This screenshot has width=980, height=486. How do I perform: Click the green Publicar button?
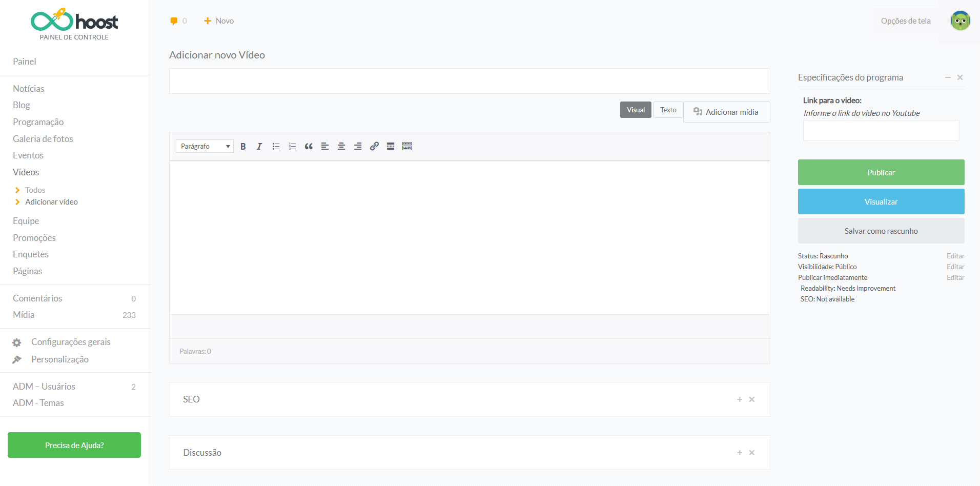[x=881, y=172]
